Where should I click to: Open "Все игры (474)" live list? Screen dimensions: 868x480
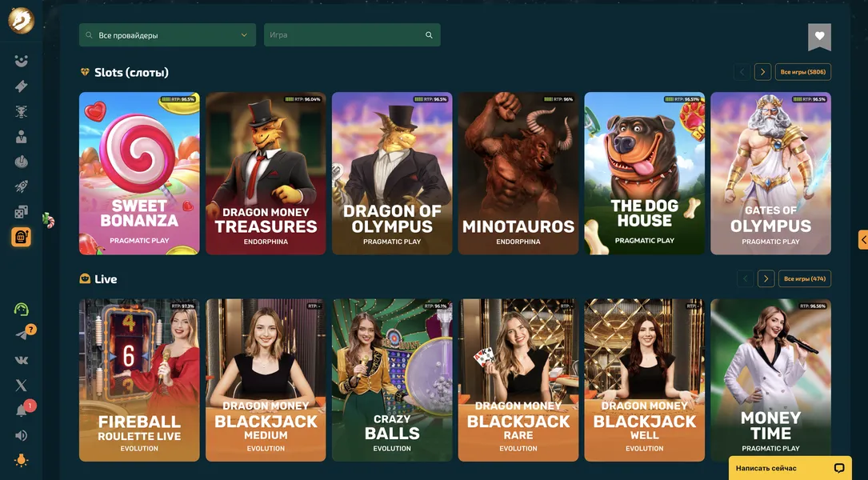point(805,278)
